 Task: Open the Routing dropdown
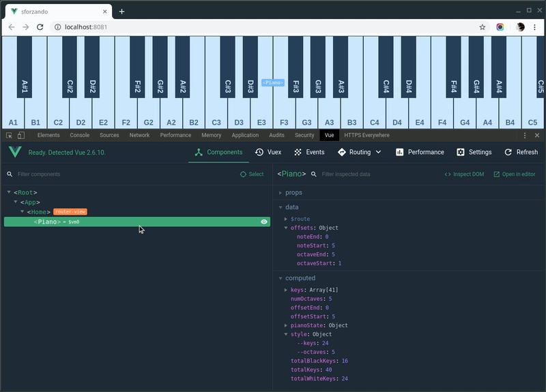coord(361,152)
